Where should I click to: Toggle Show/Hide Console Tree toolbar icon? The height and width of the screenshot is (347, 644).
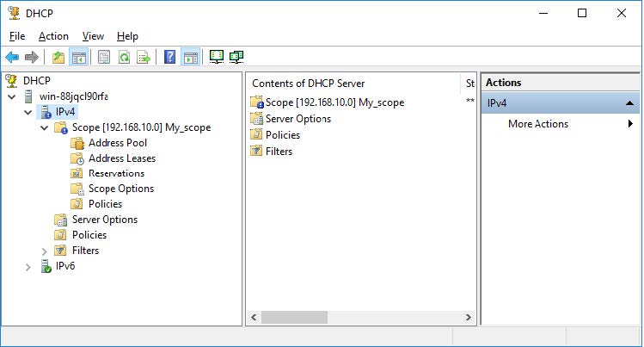78,57
